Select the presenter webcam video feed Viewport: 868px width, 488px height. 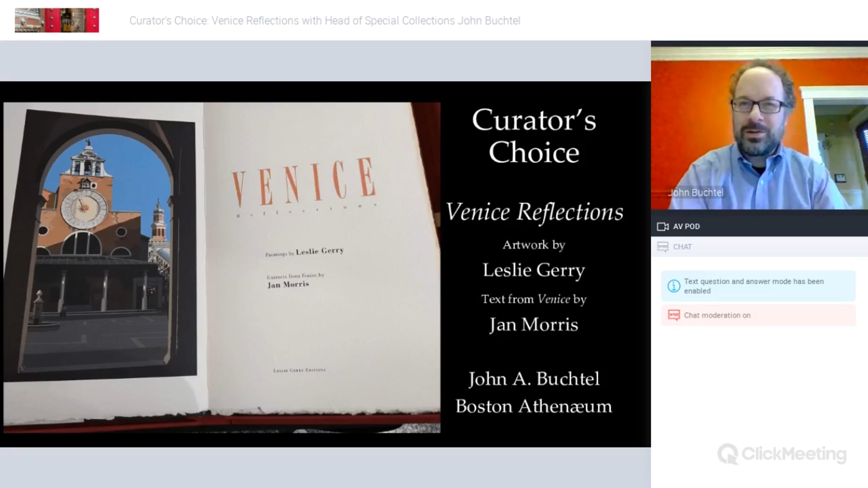pos(759,128)
